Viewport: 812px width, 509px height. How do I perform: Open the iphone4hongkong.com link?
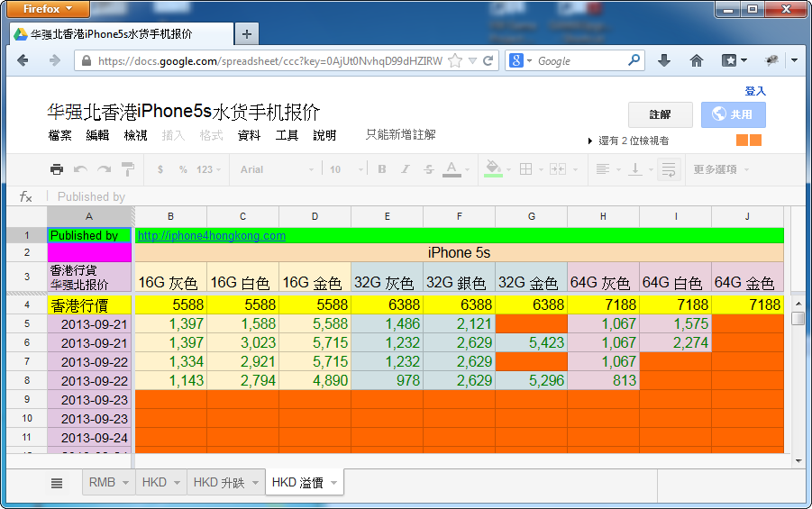point(211,236)
